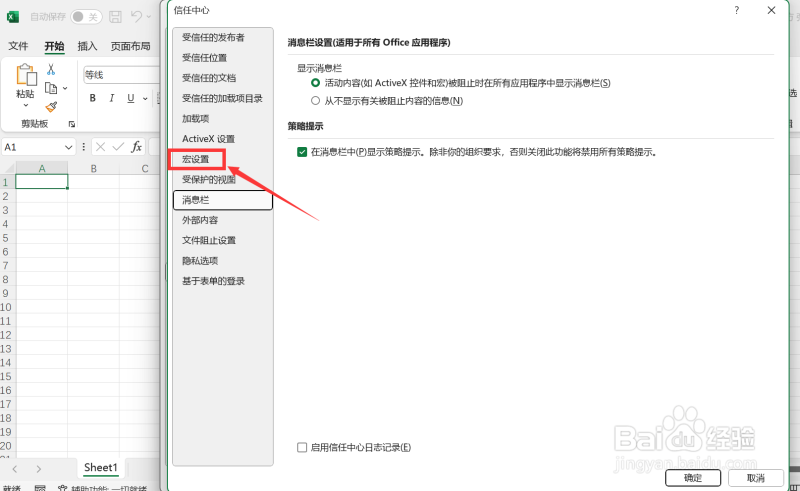This screenshot has height=491, width=800.
Task: Open the clipboard pane launcher icon
Action: tap(71, 124)
